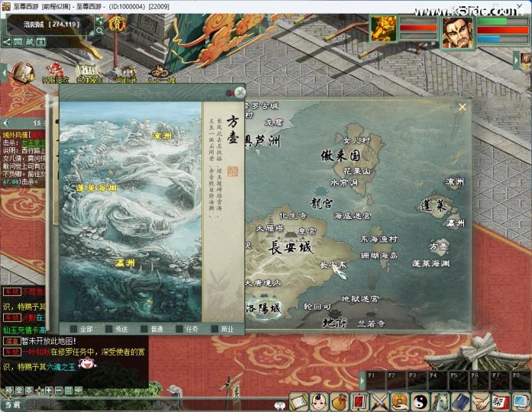Click 傲来国 on the world map
The height and width of the screenshot is (412, 532).
340,156
